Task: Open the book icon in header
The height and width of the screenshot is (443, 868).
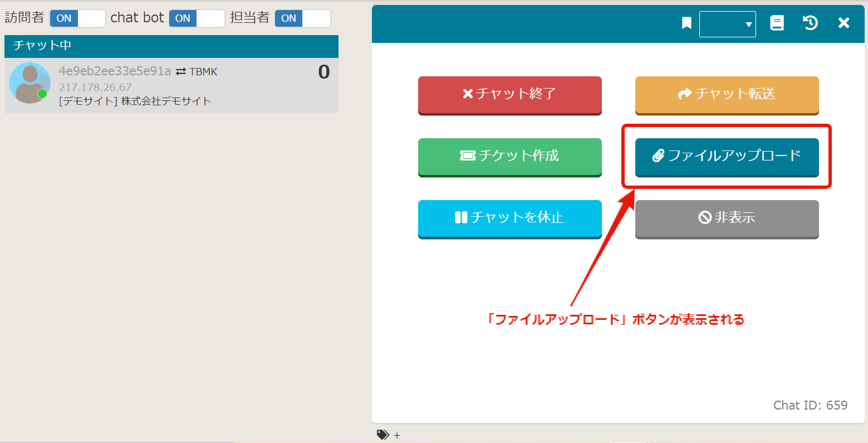Action: (777, 23)
